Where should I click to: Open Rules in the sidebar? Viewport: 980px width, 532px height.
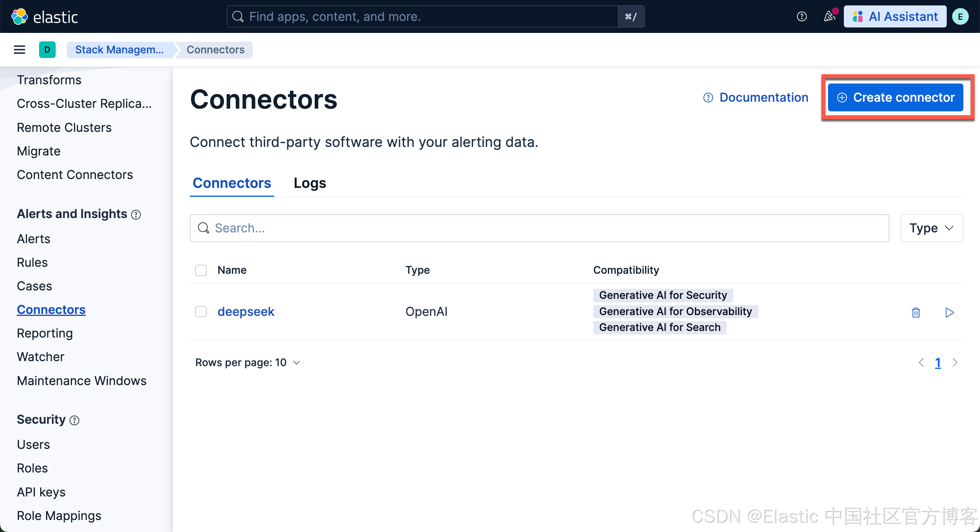(32, 263)
